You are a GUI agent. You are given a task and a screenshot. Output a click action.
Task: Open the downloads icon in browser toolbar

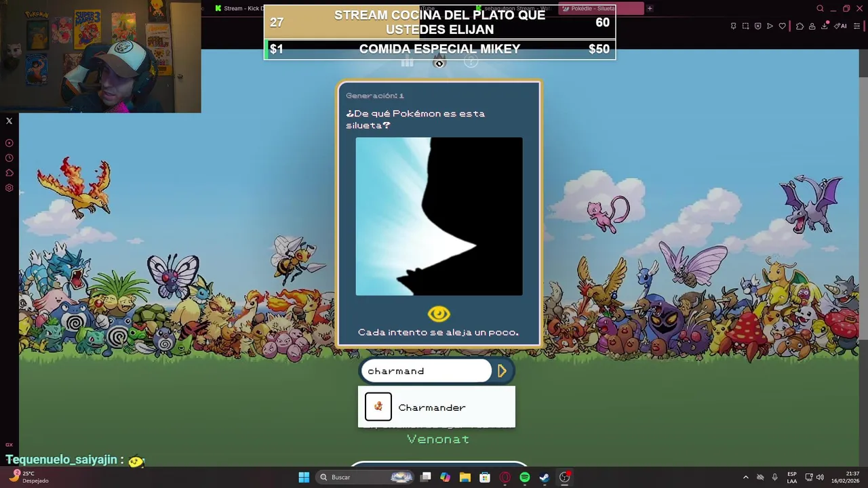(x=825, y=26)
